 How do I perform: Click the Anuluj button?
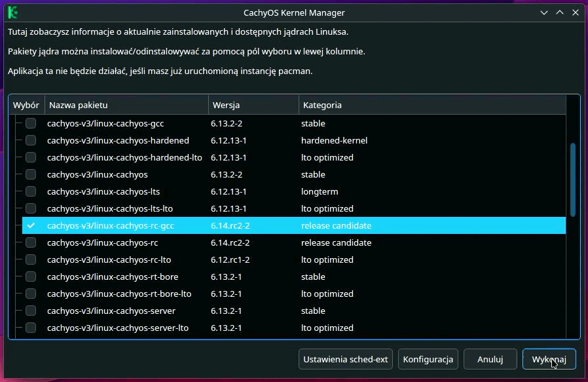point(490,359)
